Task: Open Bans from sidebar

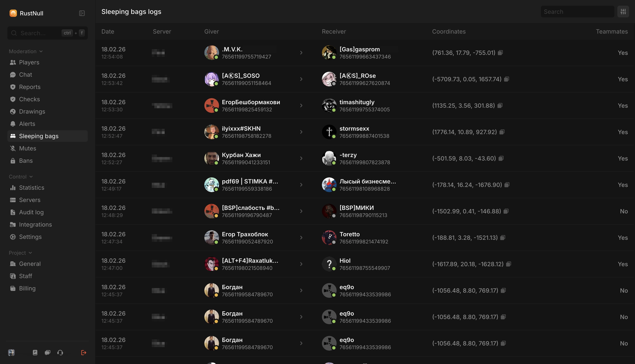Action: (x=26, y=161)
